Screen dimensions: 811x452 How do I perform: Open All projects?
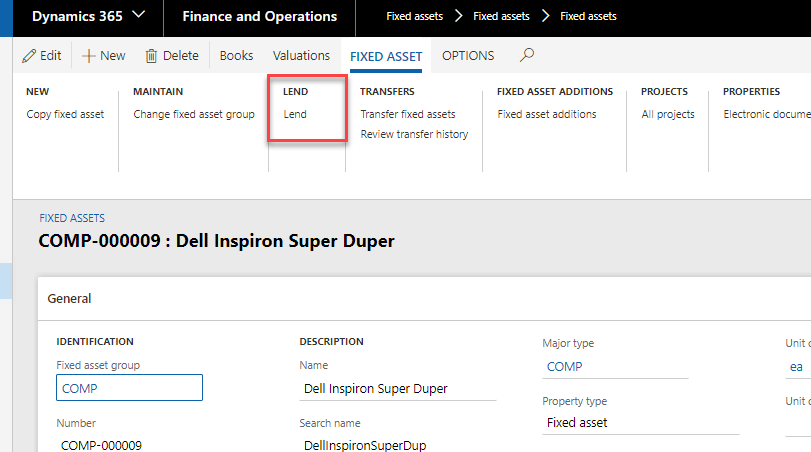point(668,114)
